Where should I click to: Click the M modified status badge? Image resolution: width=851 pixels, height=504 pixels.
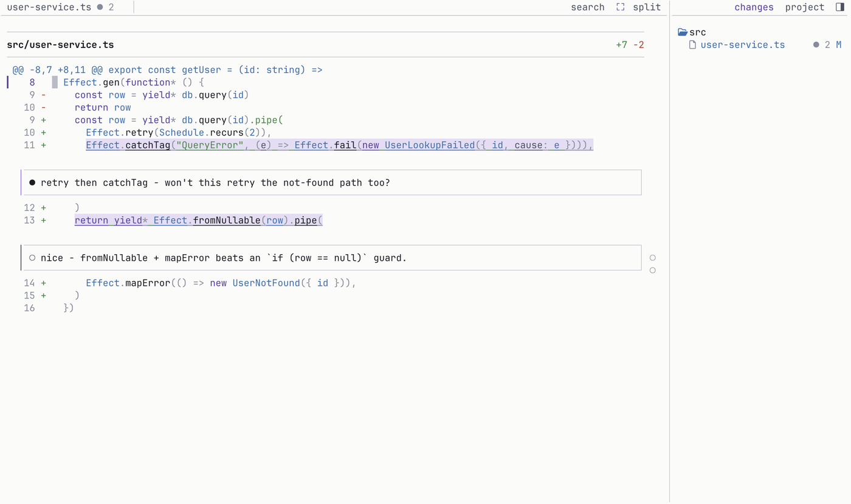(839, 45)
